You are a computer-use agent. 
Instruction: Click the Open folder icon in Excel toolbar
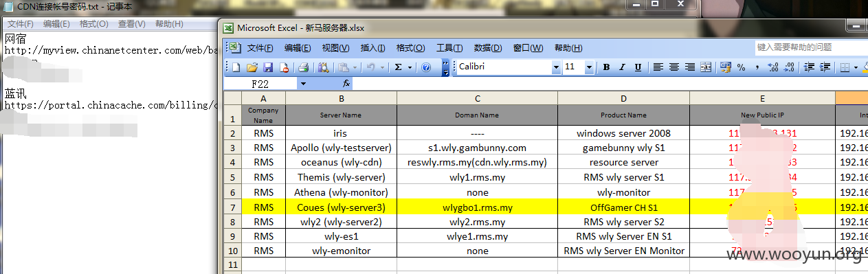click(252, 67)
